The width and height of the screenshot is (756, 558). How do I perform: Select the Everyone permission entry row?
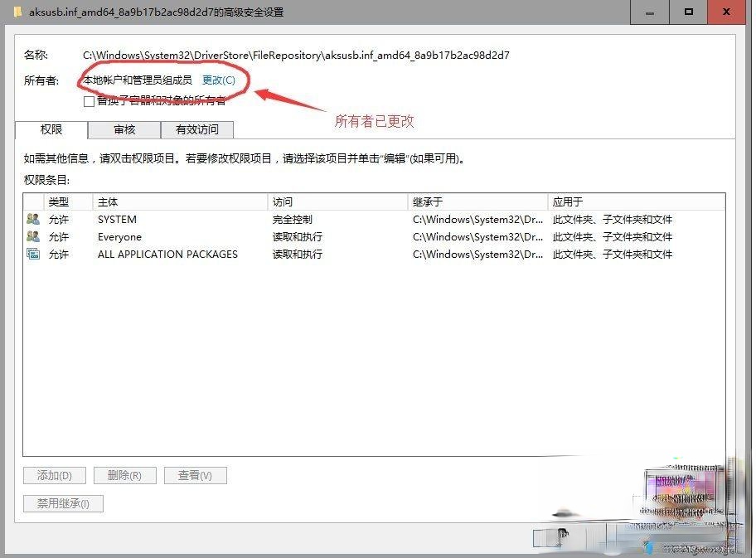coord(249,236)
